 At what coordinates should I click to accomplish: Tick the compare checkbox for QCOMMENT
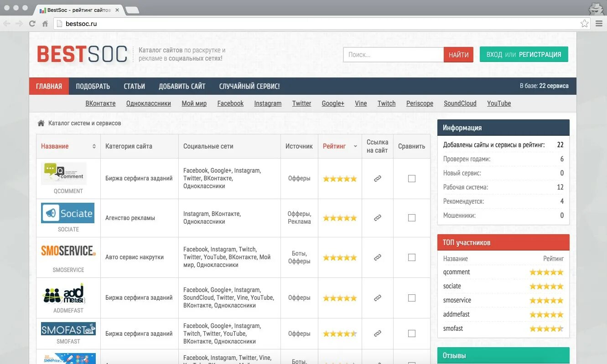[412, 179]
